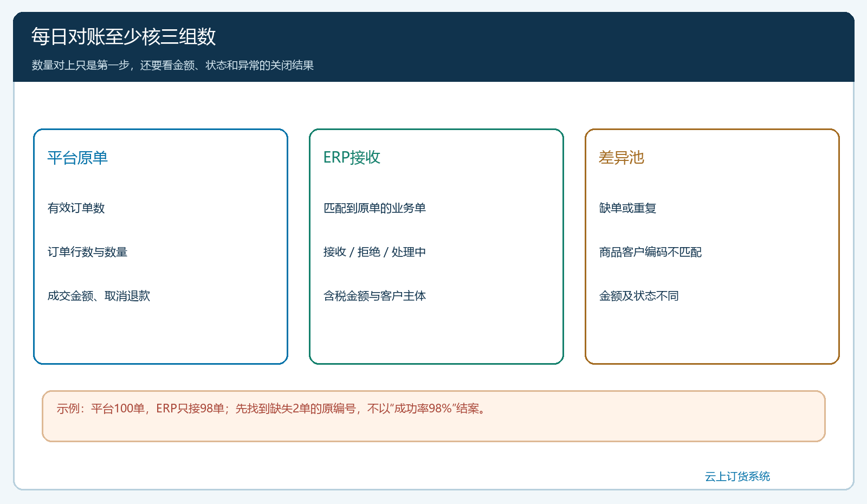Click the line 含税金额与客户主体
Viewport: 867px width, 504px height.
374,296
